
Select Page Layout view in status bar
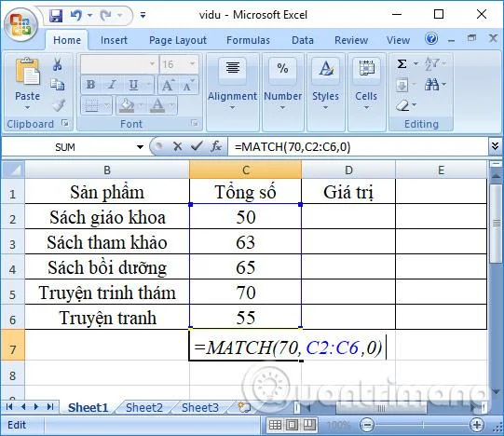292,425
